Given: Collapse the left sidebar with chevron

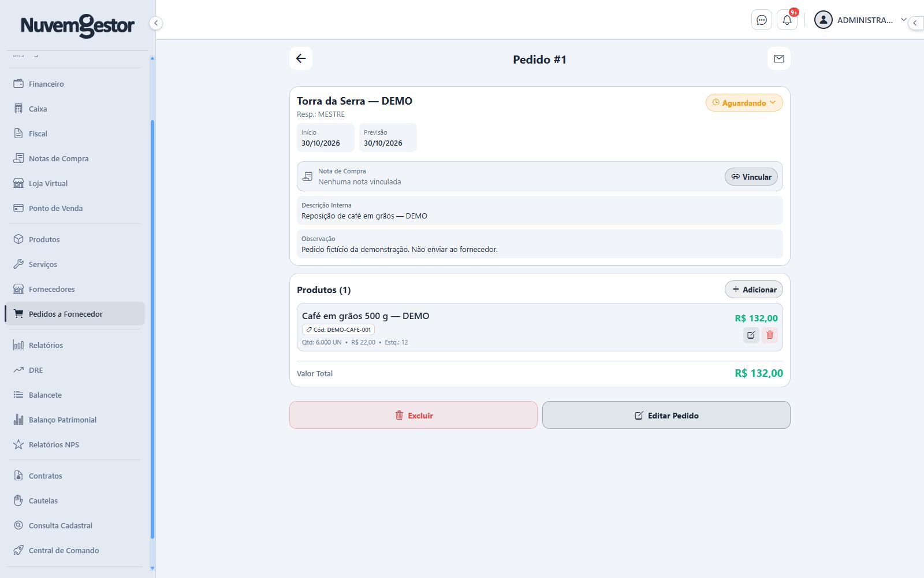Looking at the screenshot, I should [155, 23].
